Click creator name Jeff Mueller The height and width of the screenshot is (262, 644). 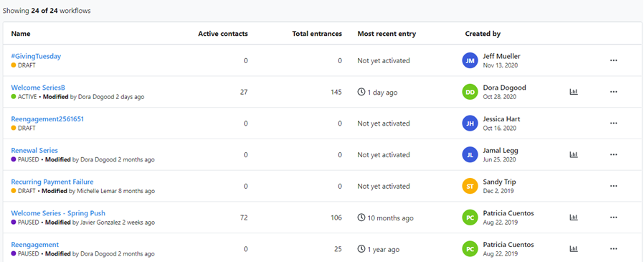coord(502,57)
